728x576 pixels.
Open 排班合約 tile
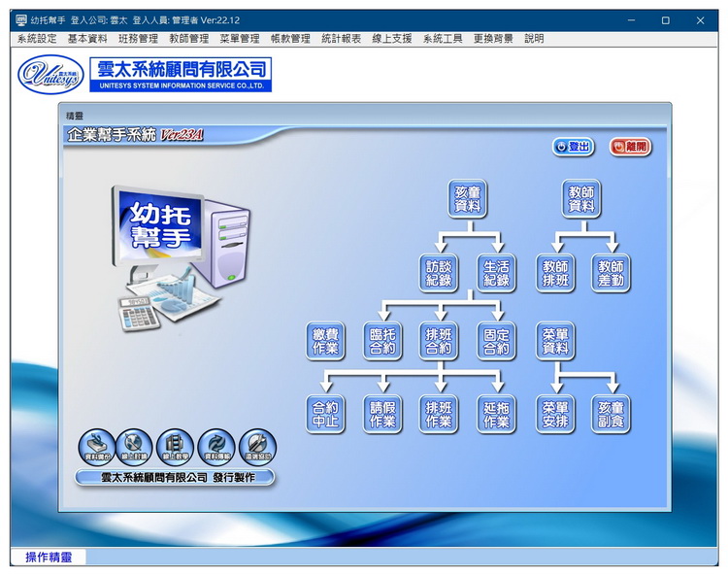pos(439,341)
